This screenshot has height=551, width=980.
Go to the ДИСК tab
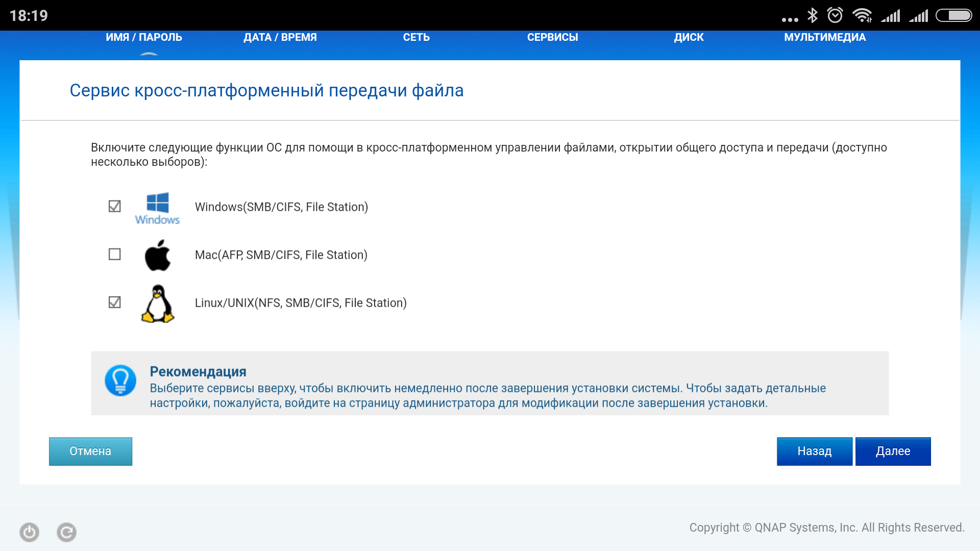click(689, 37)
